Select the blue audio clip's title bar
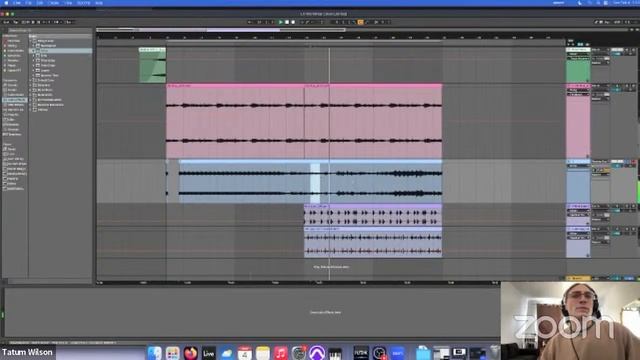Screen dimensions: 640x360 310,162
